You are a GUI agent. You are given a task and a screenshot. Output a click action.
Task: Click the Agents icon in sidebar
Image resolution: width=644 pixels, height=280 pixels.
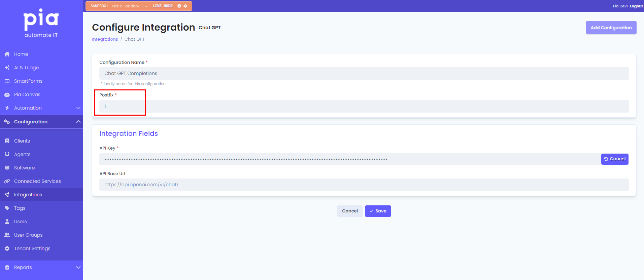coord(7,154)
